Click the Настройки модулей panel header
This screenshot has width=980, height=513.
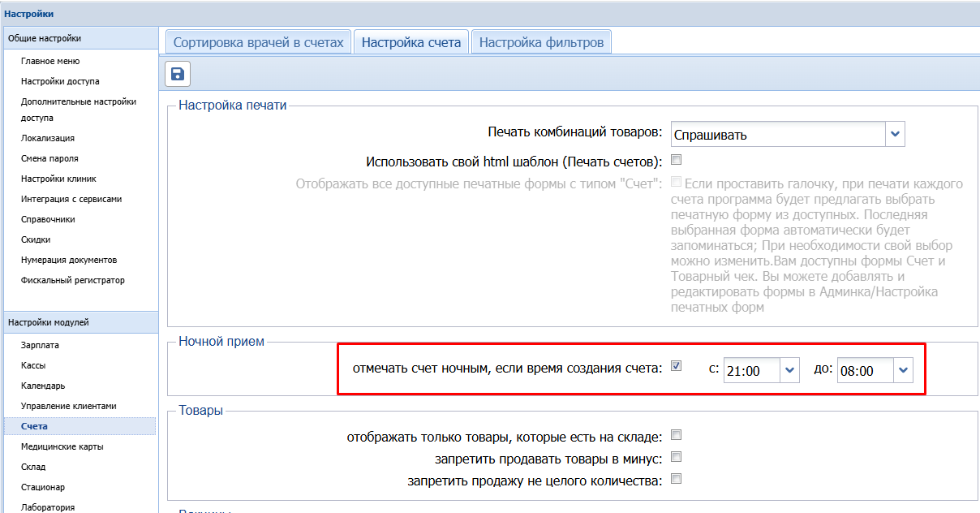pyautogui.click(x=80, y=322)
